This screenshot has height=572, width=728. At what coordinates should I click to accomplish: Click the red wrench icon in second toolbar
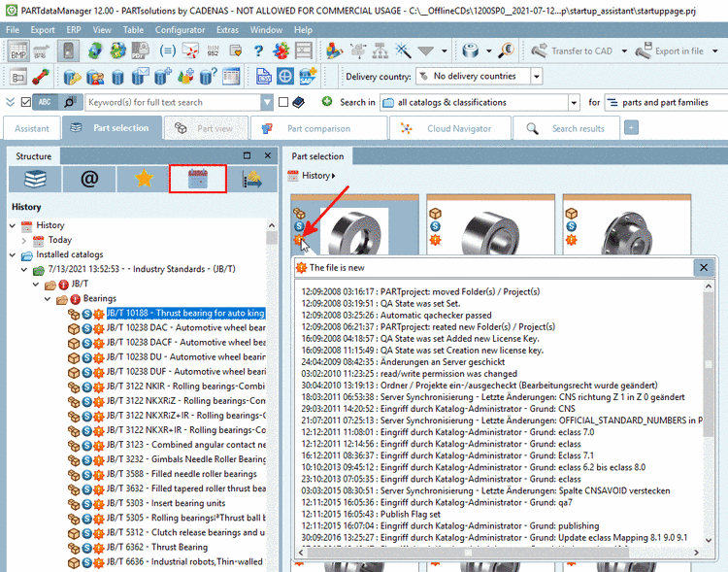[x=41, y=76]
